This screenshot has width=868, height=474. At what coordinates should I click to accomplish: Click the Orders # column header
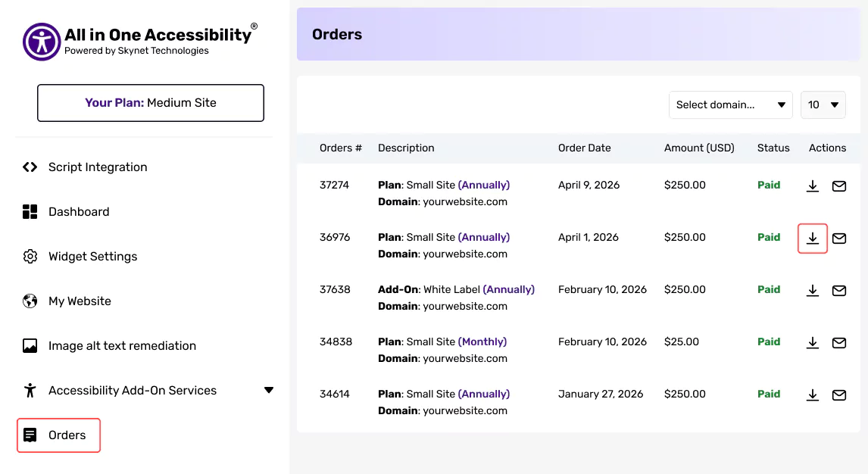point(340,148)
